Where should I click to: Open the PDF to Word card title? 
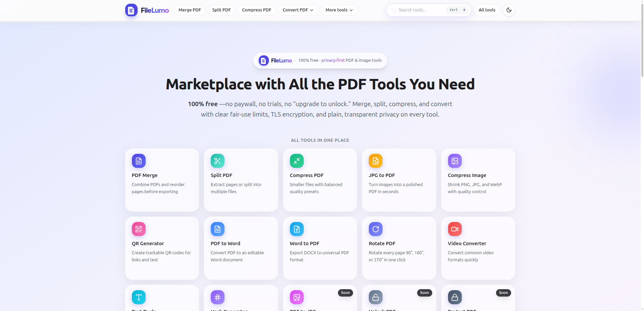pos(226,243)
